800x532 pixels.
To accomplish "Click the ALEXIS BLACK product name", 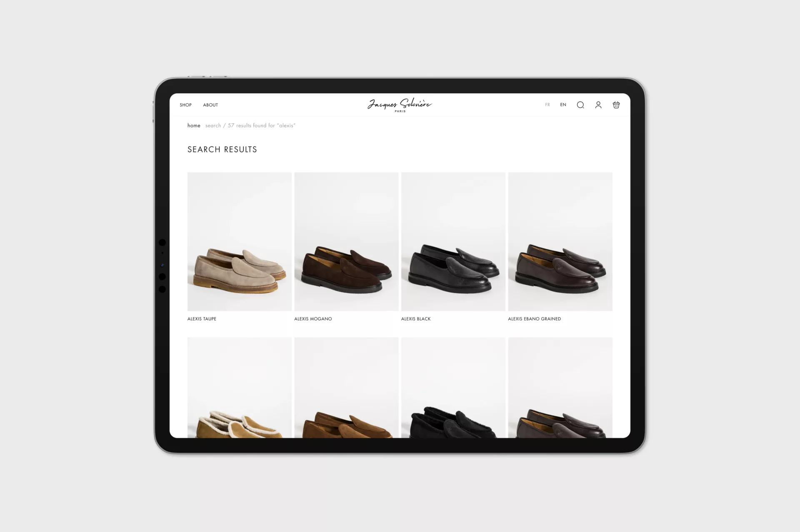I will [x=416, y=319].
